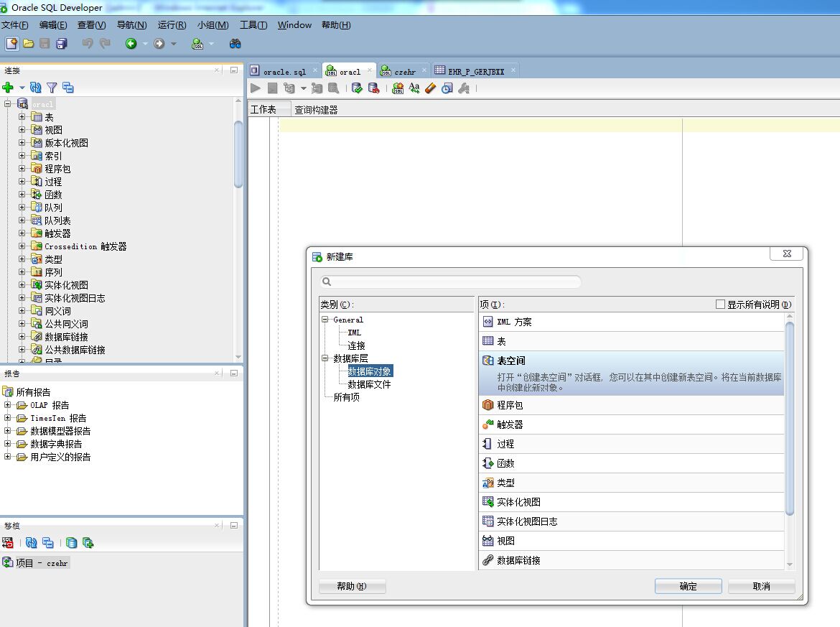
Task: Click the filter funnel icon in connections panel
Action: point(52,88)
